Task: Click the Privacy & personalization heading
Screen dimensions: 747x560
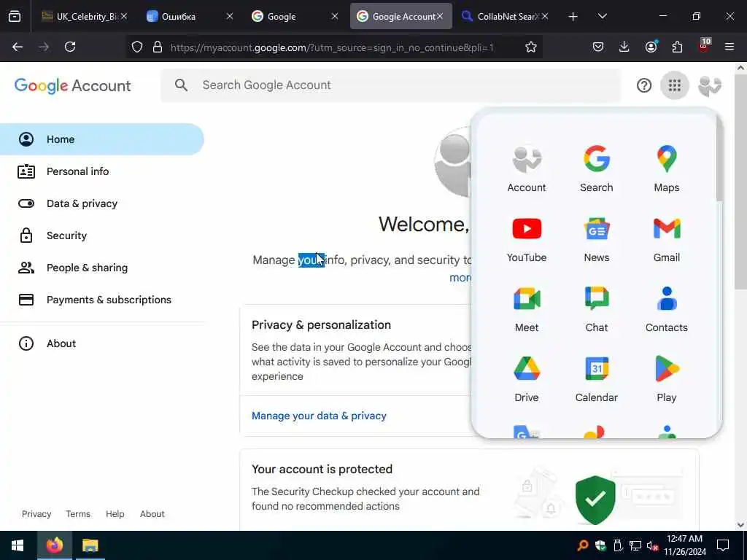Action: point(321,324)
